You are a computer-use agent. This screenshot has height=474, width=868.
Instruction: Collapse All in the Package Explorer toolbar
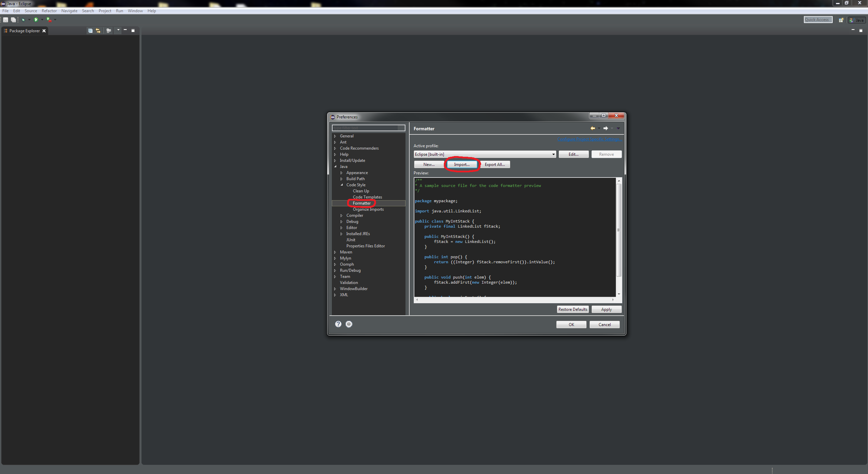click(90, 31)
